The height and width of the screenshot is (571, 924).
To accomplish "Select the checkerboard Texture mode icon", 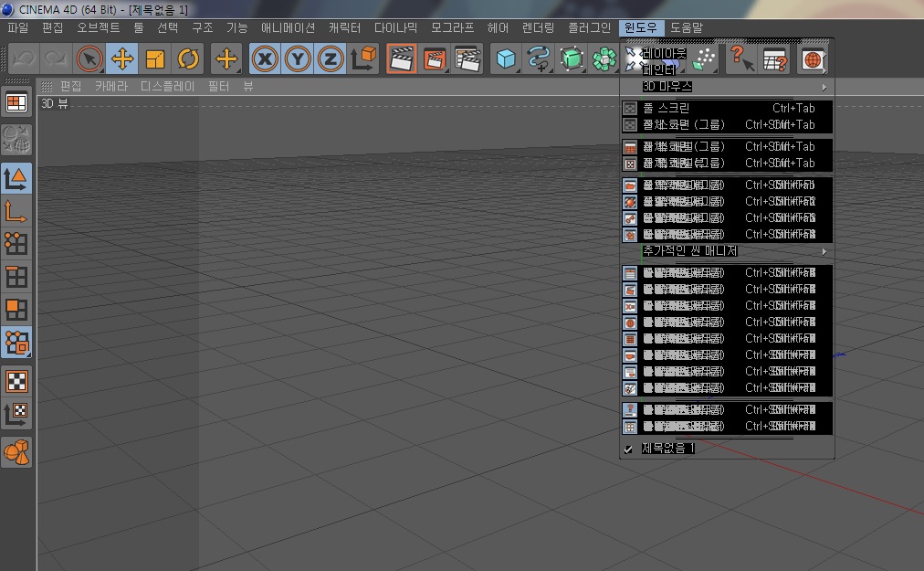I will [x=16, y=381].
